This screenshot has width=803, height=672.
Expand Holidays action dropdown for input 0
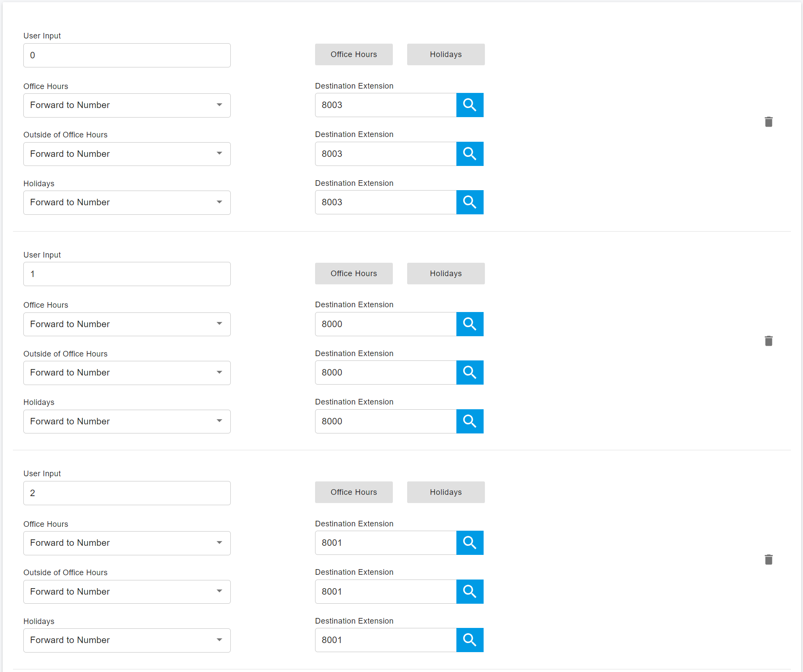(127, 203)
